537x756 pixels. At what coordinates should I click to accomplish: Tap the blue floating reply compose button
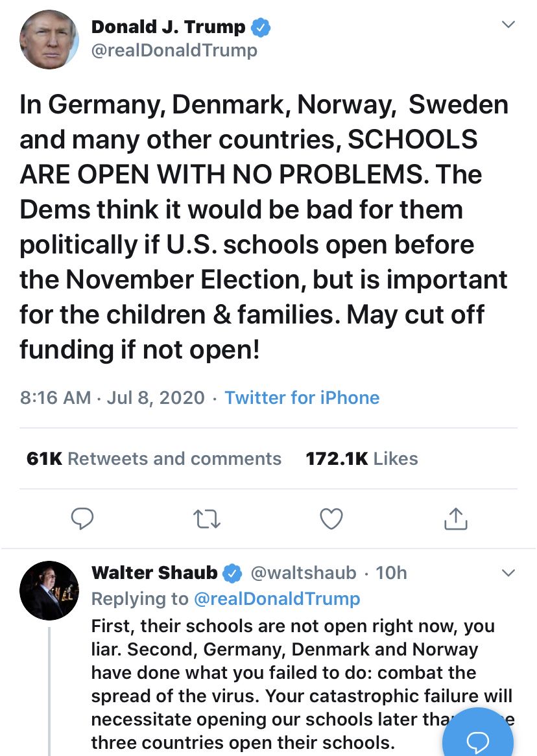[478, 739]
